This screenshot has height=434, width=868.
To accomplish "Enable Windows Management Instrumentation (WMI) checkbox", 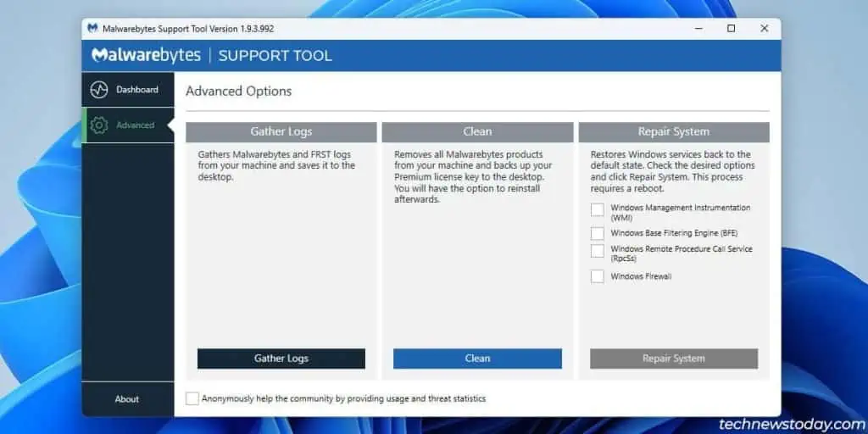I will click(x=598, y=210).
